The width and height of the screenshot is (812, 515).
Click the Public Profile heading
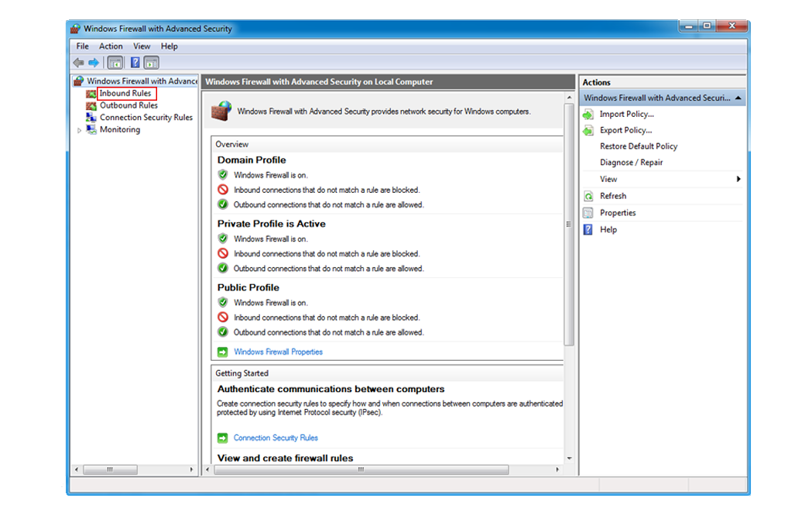click(x=248, y=287)
